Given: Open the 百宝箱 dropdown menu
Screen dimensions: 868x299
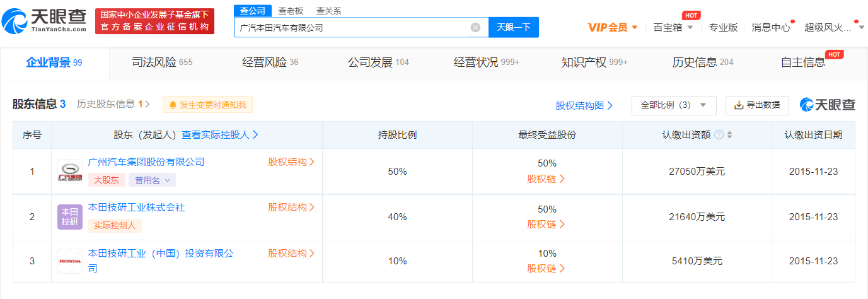Looking at the screenshot, I should pos(673,27).
